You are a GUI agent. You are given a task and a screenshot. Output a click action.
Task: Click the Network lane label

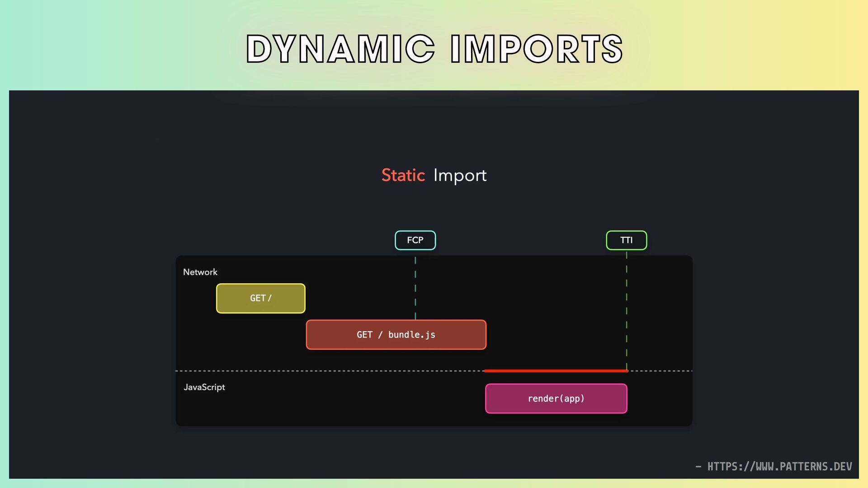(x=200, y=272)
